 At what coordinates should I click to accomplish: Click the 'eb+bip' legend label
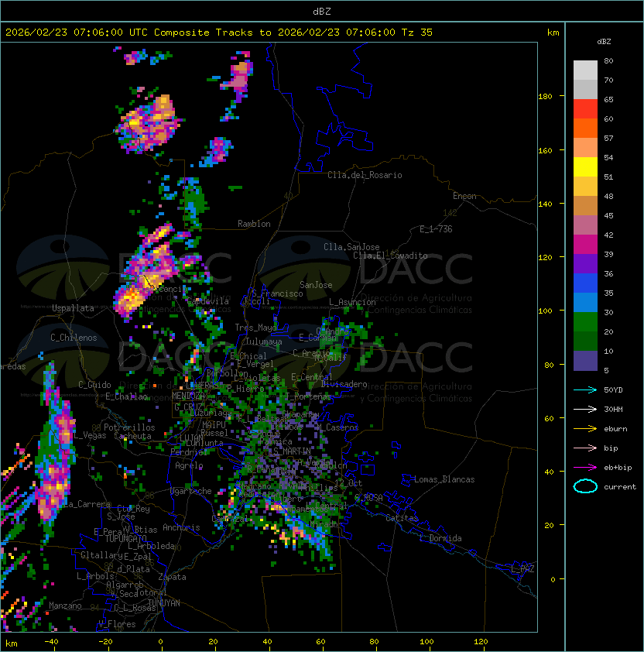618,468
